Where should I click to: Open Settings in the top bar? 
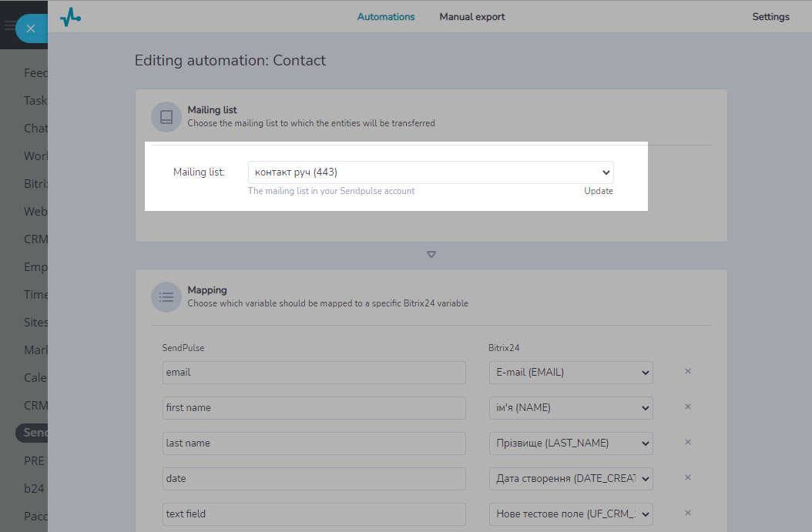pyautogui.click(x=770, y=17)
